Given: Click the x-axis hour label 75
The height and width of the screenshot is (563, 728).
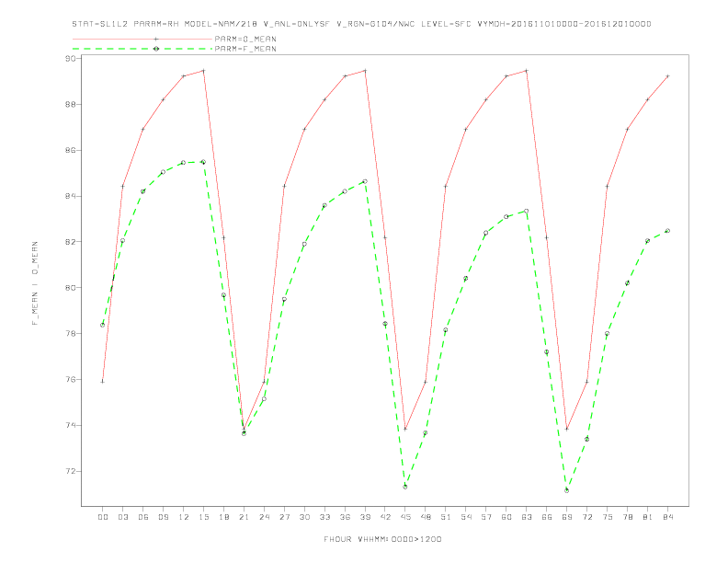Looking at the screenshot, I should click(x=608, y=517).
